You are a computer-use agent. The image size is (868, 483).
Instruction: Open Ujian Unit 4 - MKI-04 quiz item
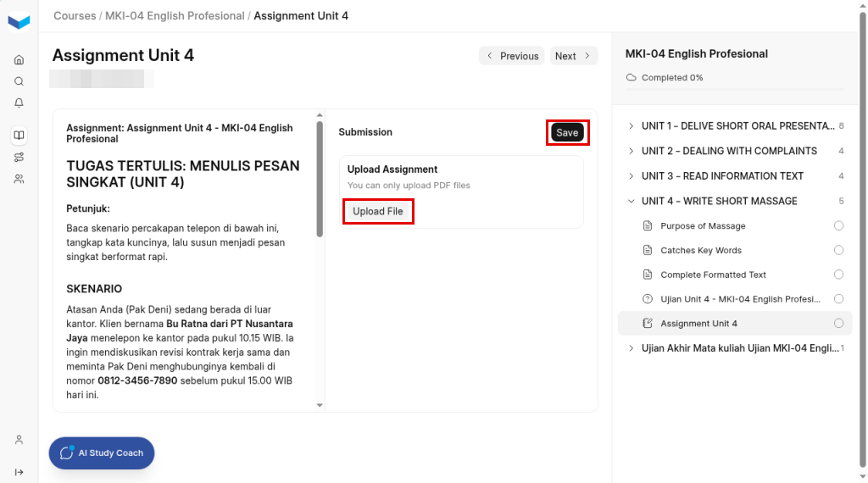[x=735, y=299]
